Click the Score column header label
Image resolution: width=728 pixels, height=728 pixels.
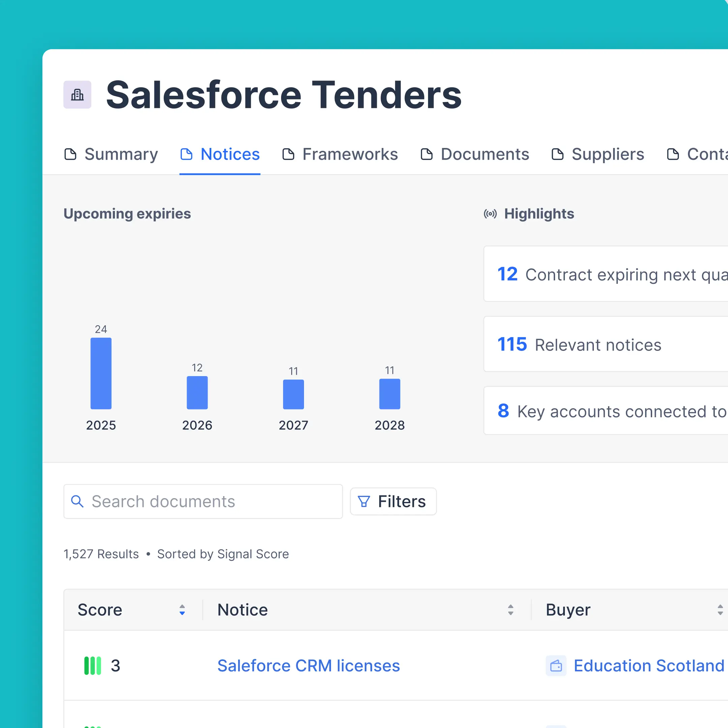pyautogui.click(x=100, y=610)
